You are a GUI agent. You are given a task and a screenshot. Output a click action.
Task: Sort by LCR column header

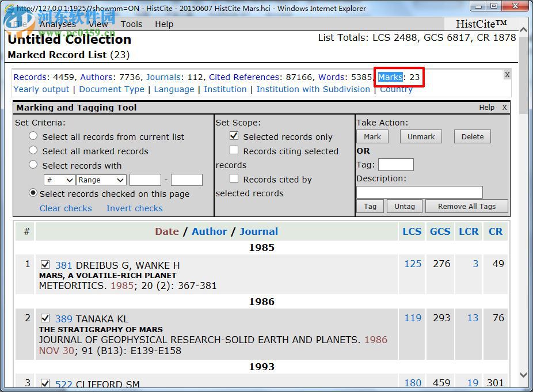[469, 231]
